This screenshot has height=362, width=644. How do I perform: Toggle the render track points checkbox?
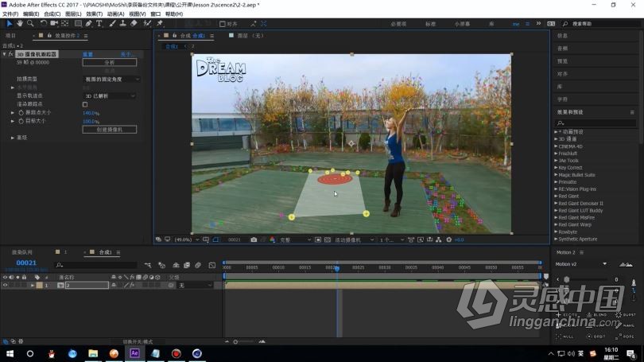click(85, 104)
